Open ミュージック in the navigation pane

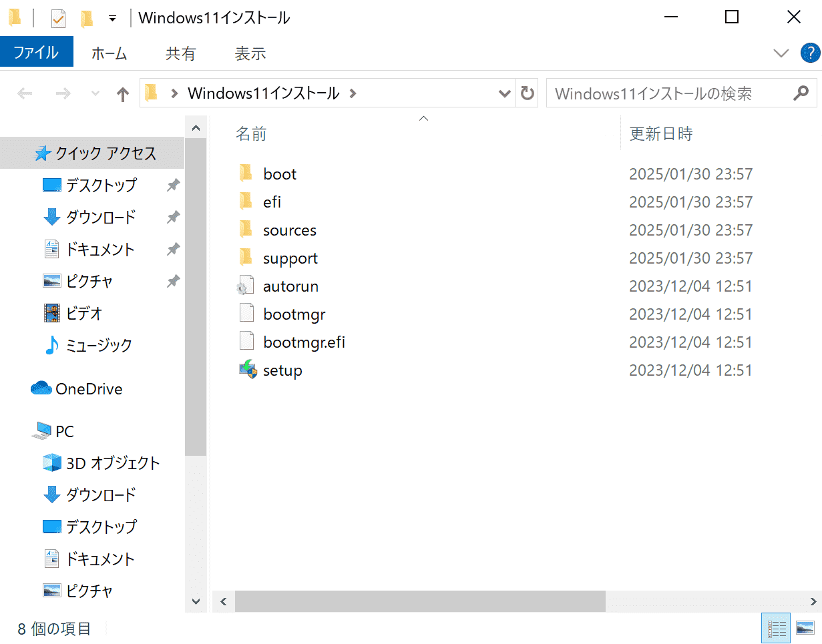point(99,345)
